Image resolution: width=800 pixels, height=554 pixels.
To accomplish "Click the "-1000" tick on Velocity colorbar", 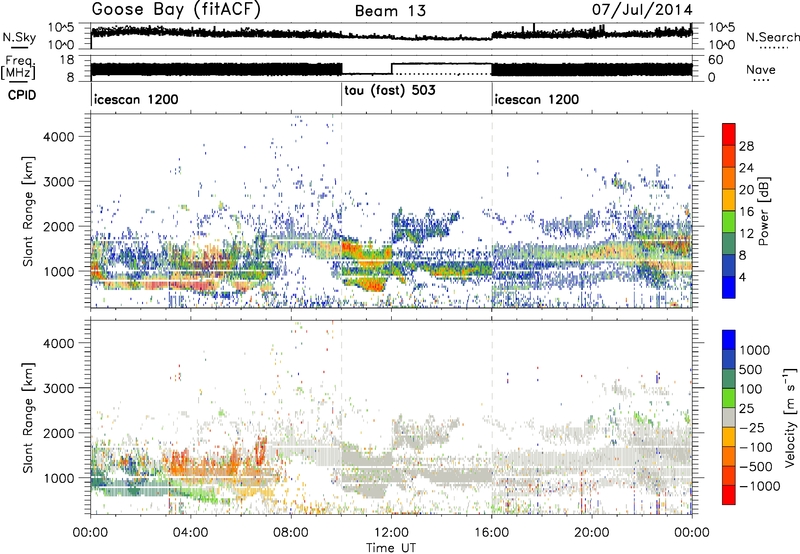I will pyautogui.click(x=759, y=486).
